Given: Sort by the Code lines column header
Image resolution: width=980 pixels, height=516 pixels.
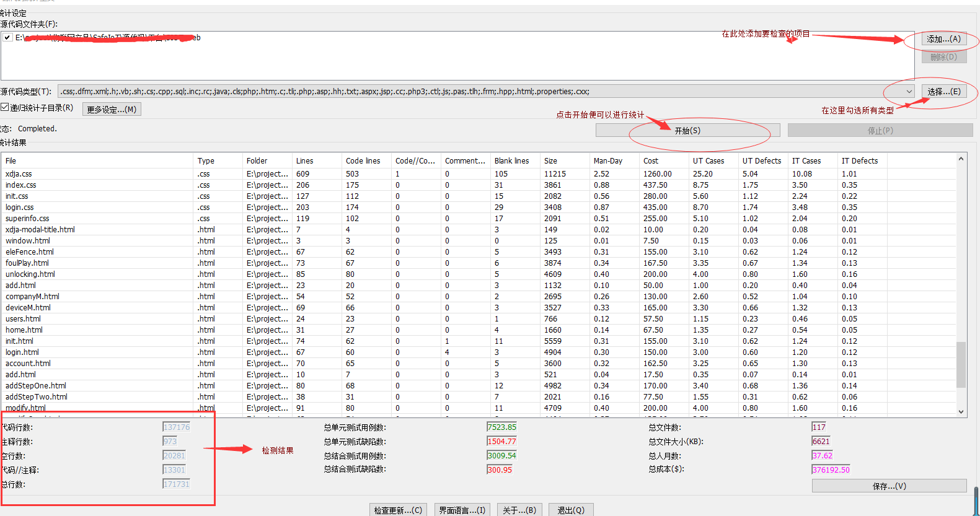Looking at the screenshot, I should (366, 160).
